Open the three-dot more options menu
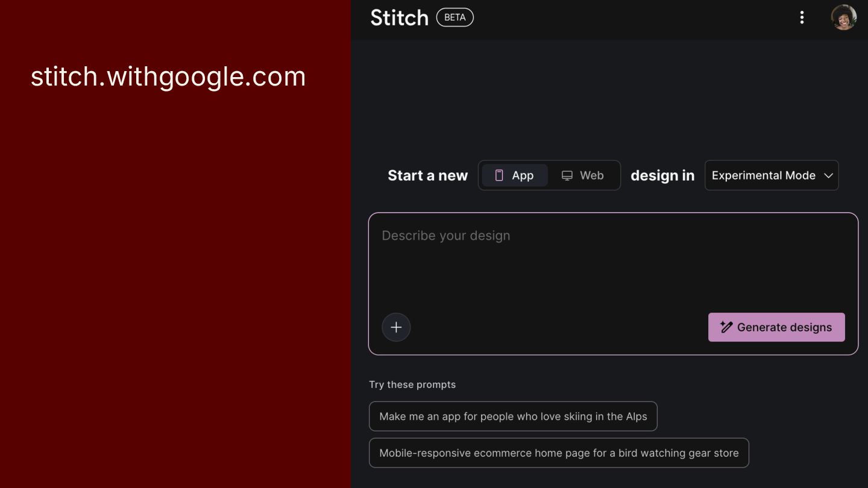 [x=802, y=17]
